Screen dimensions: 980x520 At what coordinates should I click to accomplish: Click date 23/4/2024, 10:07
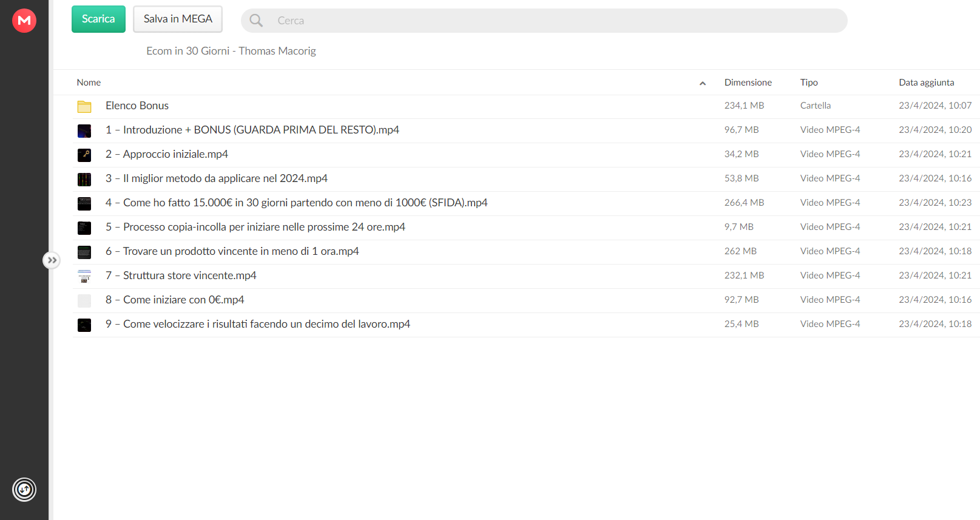935,106
